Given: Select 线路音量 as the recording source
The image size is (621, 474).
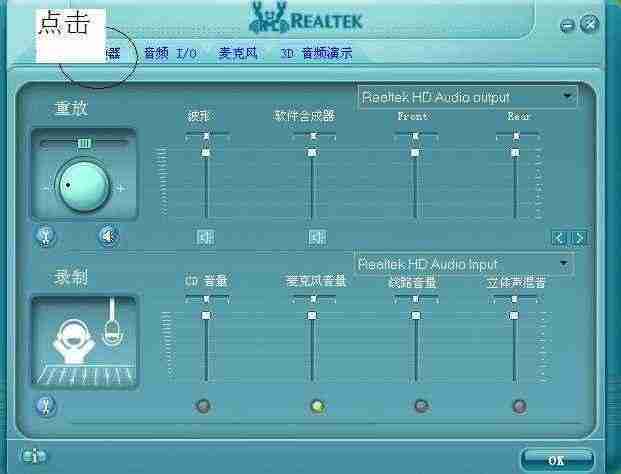Looking at the screenshot, I should [x=421, y=406].
